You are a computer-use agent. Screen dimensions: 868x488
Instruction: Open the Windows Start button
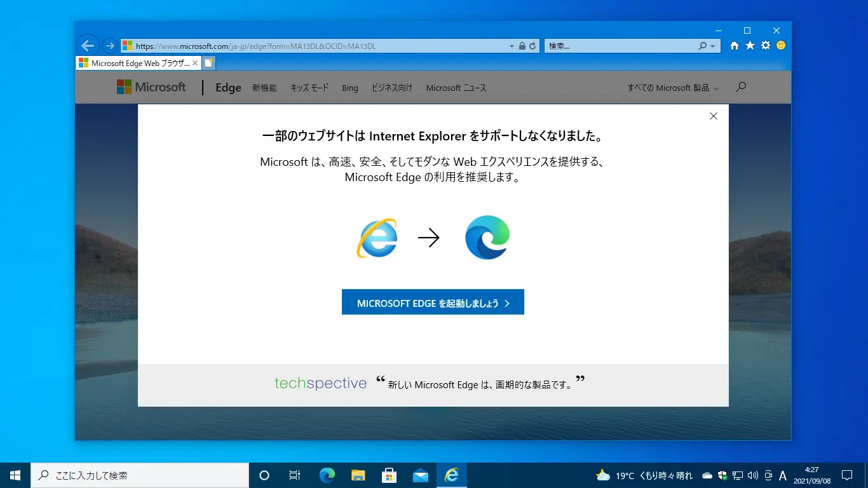15,475
